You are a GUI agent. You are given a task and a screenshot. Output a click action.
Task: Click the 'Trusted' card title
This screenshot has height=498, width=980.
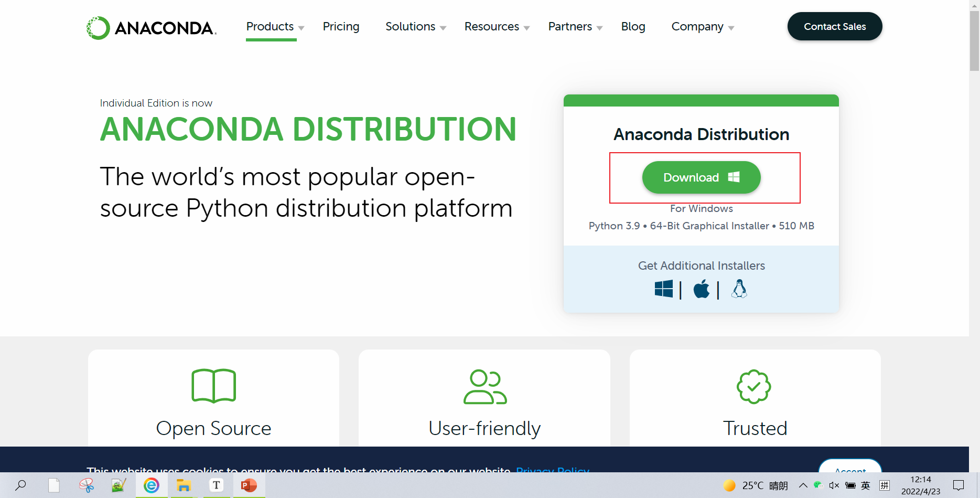tap(755, 428)
